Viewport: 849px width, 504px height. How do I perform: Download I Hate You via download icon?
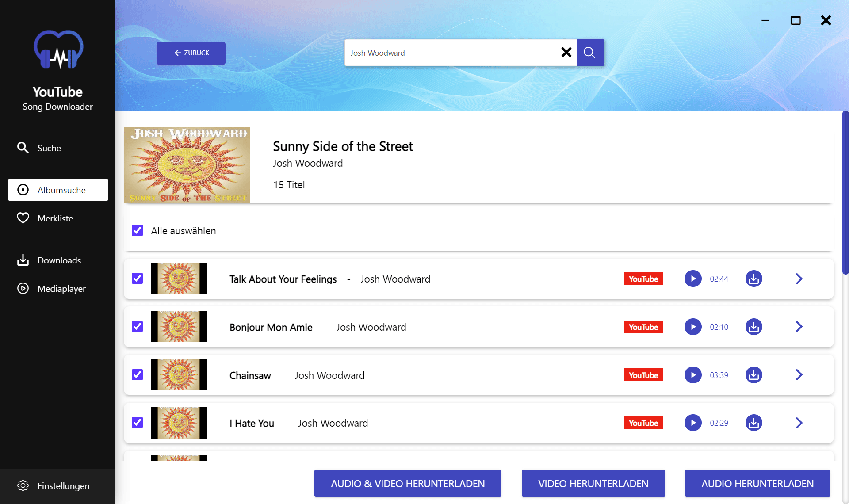click(754, 423)
